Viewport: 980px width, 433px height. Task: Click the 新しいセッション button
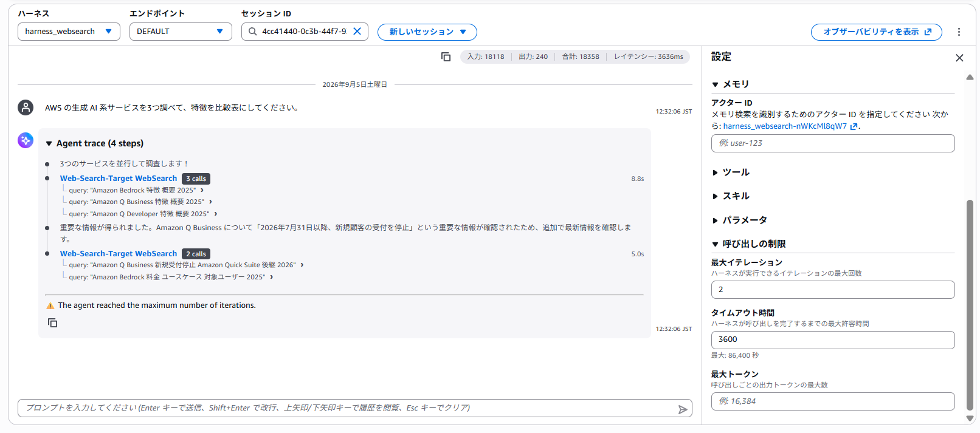click(427, 32)
